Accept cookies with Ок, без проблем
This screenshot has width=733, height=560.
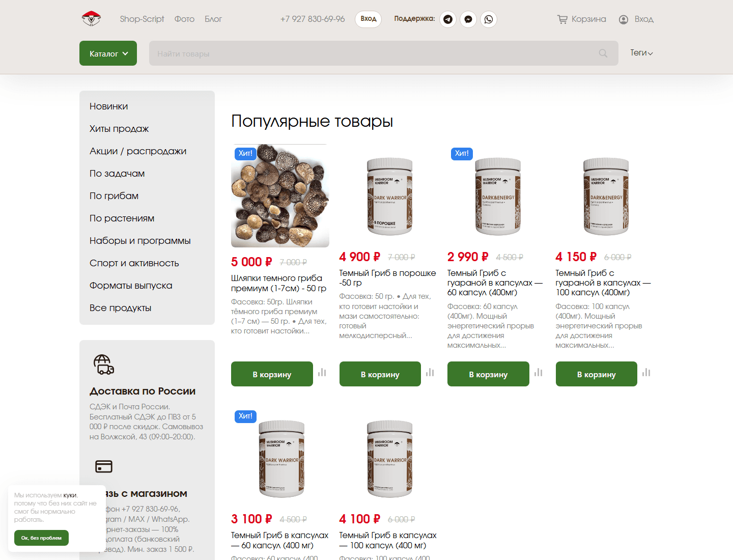pyautogui.click(x=41, y=538)
